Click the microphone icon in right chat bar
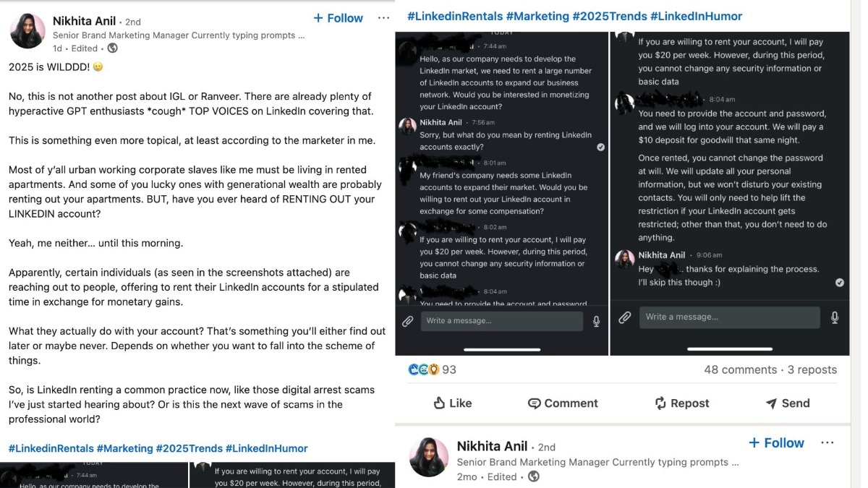Viewport: 868px width, 488px height. pyautogui.click(x=835, y=317)
